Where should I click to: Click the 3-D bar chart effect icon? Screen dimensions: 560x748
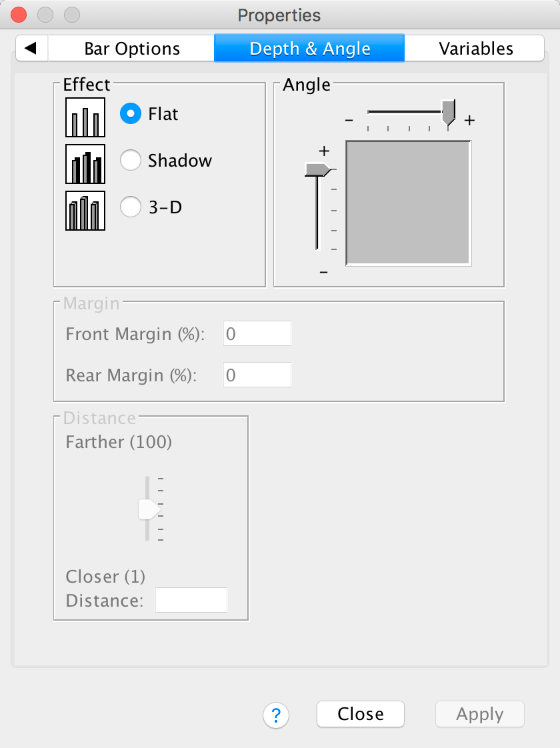point(85,211)
